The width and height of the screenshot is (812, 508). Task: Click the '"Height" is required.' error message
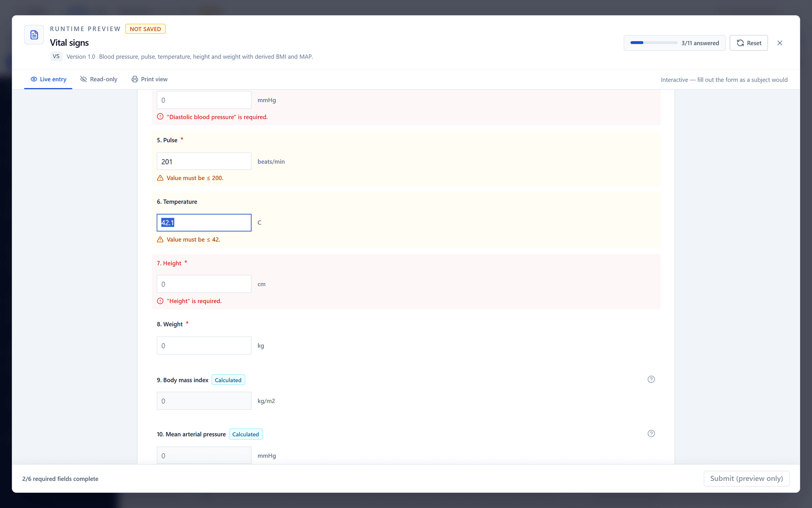point(194,301)
